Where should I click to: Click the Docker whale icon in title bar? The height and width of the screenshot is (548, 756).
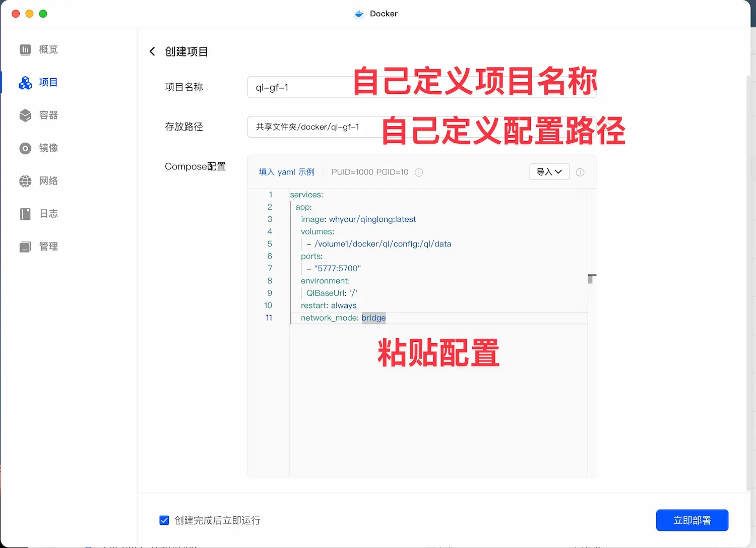click(x=359, y=14)
